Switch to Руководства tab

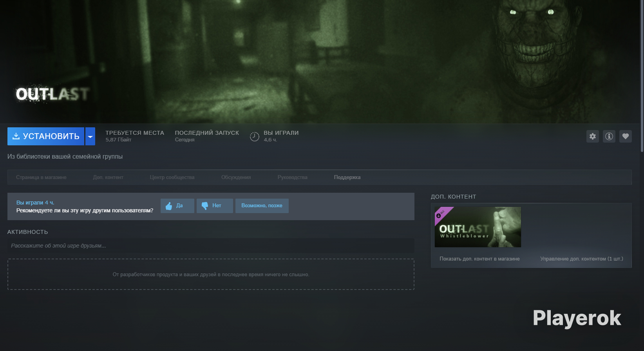(292, 177)
